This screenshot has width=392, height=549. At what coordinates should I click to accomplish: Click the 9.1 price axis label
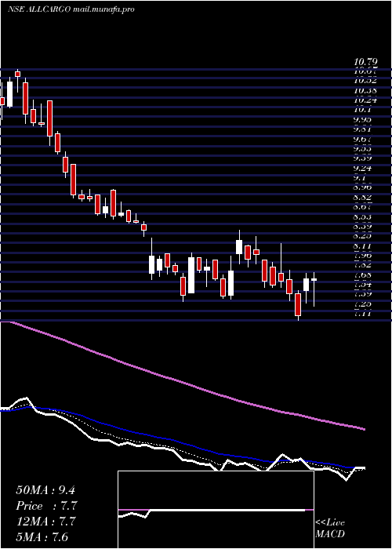click(360, 178)
